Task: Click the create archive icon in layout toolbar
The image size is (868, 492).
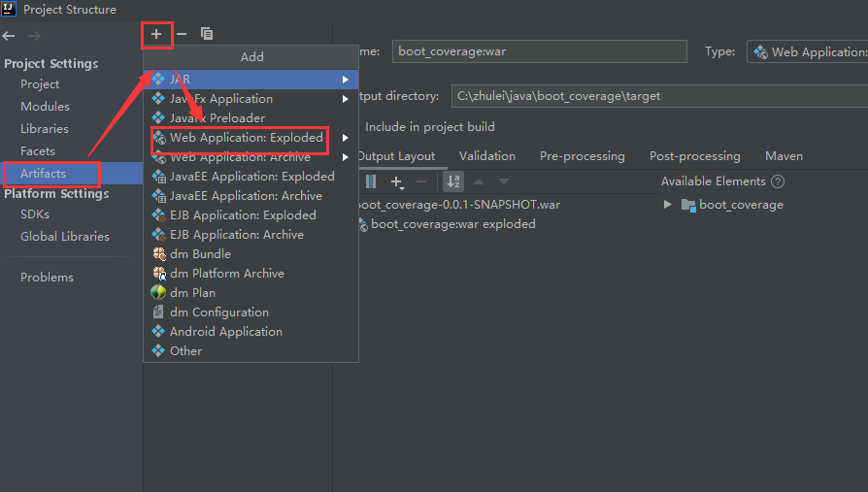Action: (x=371, y=181)
